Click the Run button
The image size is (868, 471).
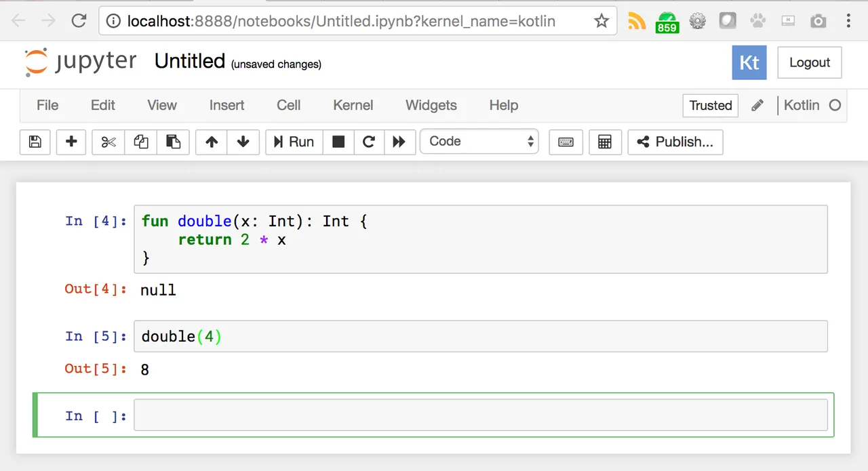click(294, 142)
